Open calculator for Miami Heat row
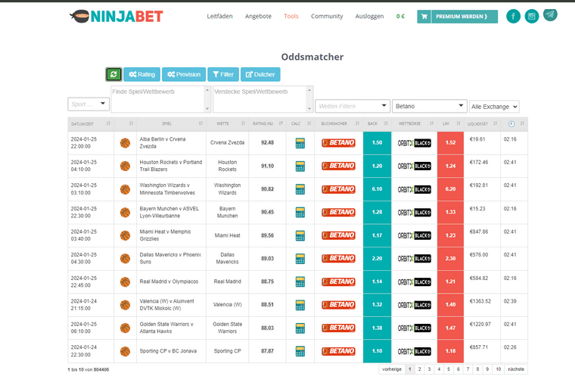 (x=300, y=235)
